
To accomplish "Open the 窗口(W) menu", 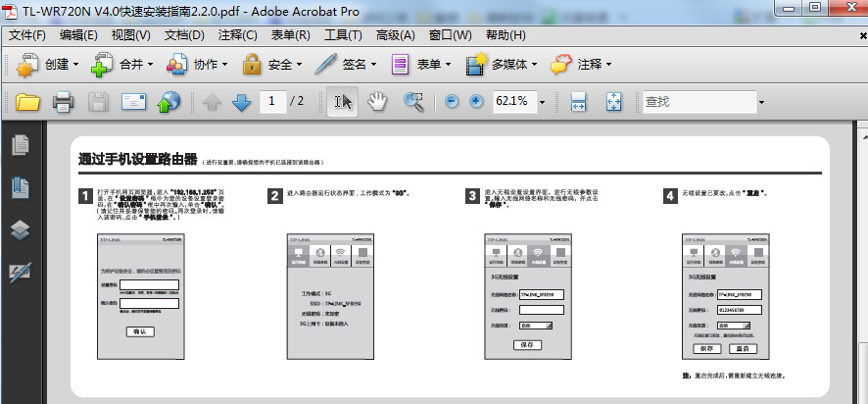I will pyautogui.click(x=450, y=35).
